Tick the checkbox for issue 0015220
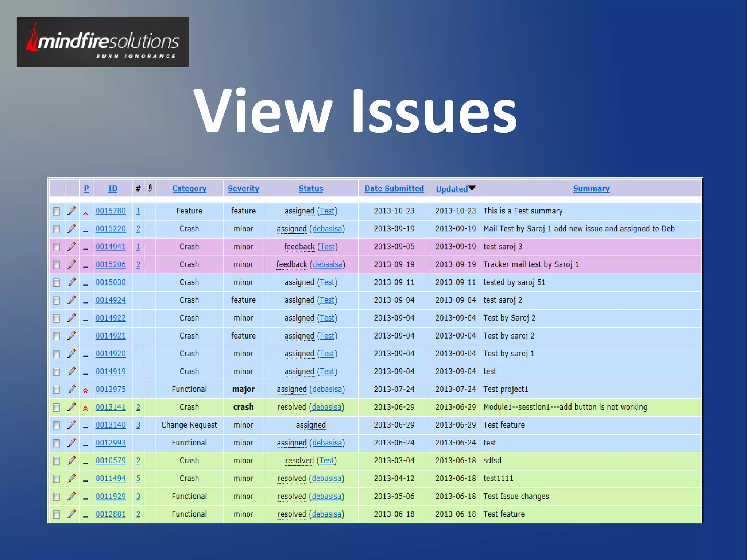The height and width of the screenshot is (560, 747). (x=57, y=229)
